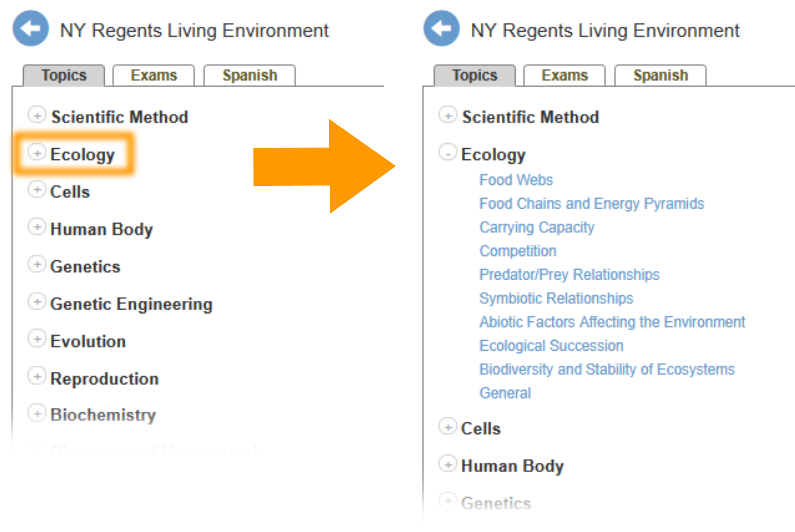Open the Food Webs link
The width and height of the screenshot is (795, 532).
click(x=516, y=180)
